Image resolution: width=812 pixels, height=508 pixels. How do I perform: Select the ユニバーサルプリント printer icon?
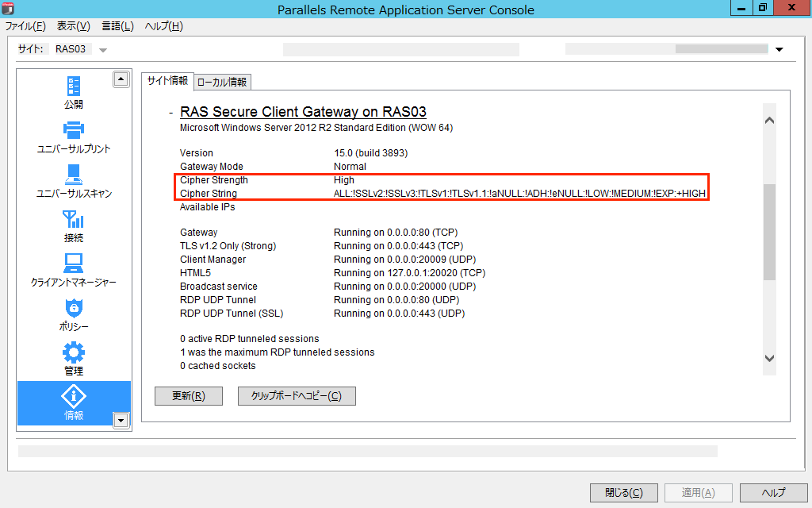(74, 129)
